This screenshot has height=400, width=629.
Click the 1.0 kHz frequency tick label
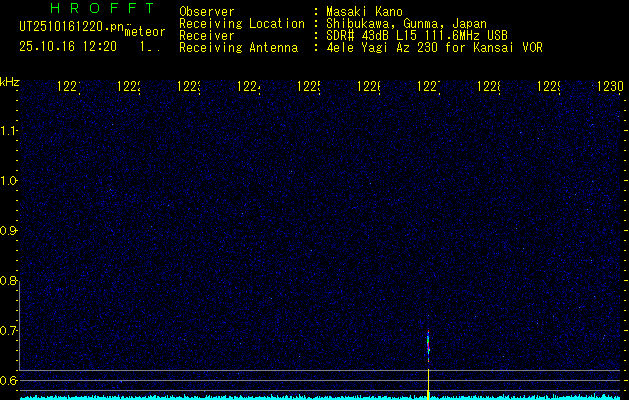click(x=8, y=181)
